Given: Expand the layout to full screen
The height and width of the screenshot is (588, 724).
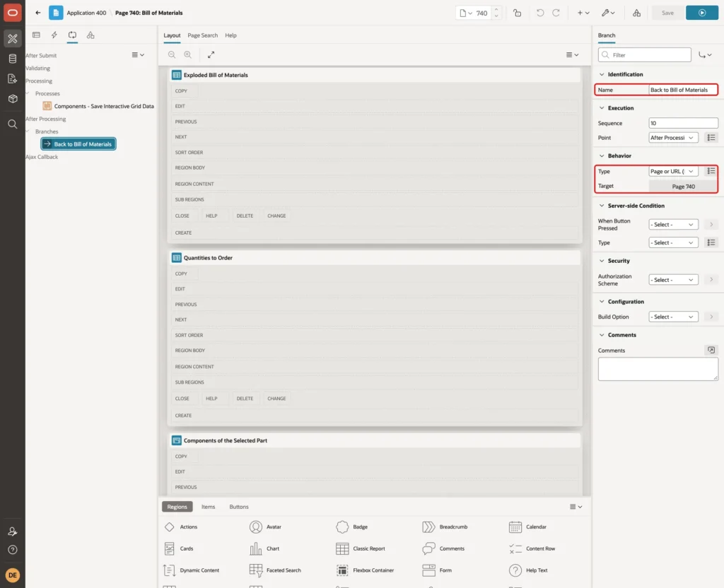Looking at the screenshot, I should click(x=211, y=54).
